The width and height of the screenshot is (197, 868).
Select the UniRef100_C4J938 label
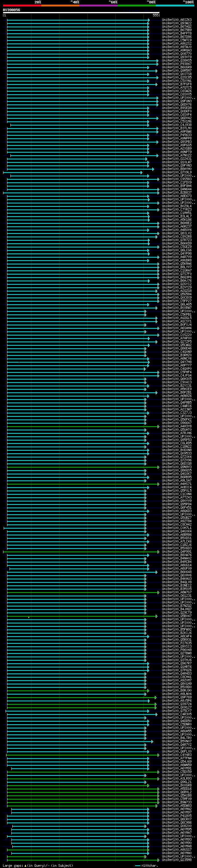point(177,125)
